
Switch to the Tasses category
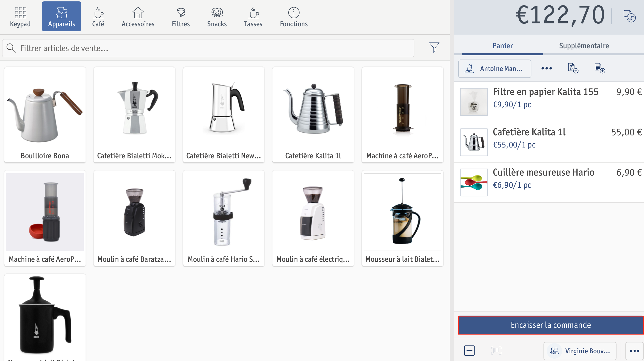pos(253,17)
